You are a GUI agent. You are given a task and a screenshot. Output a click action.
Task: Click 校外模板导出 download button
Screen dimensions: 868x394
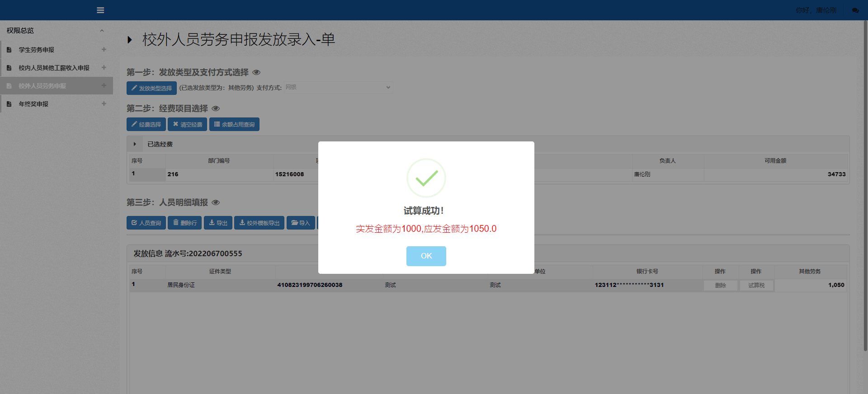(x=259, y=223)
